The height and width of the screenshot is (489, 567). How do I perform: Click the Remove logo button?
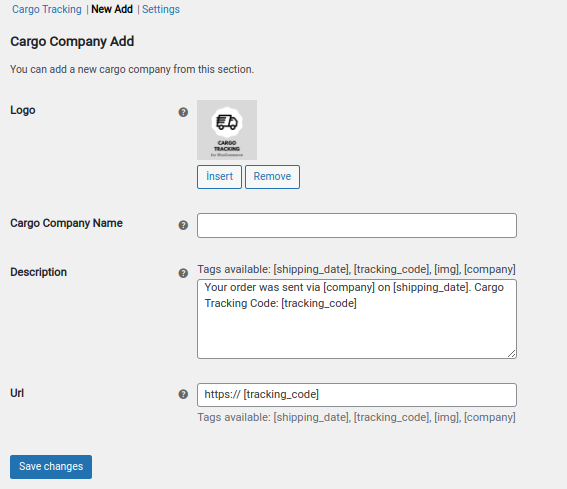tap(272, 177)
